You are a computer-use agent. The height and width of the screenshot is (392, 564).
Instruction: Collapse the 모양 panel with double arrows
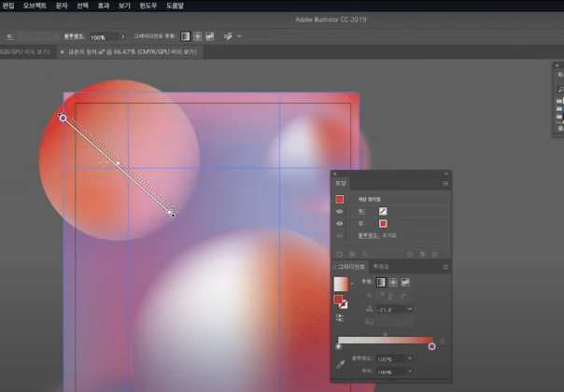[446, 174]
